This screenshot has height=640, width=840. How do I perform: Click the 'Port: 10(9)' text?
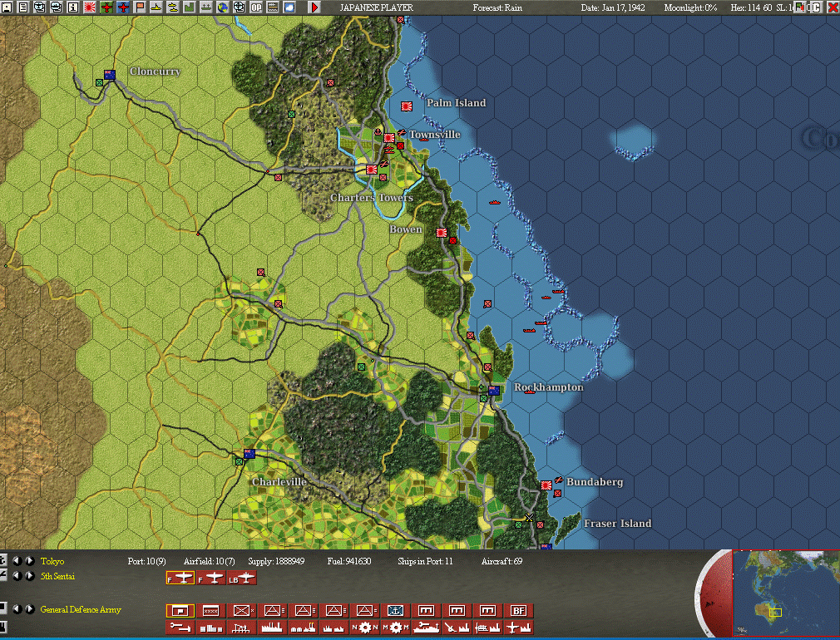point(146,561)
